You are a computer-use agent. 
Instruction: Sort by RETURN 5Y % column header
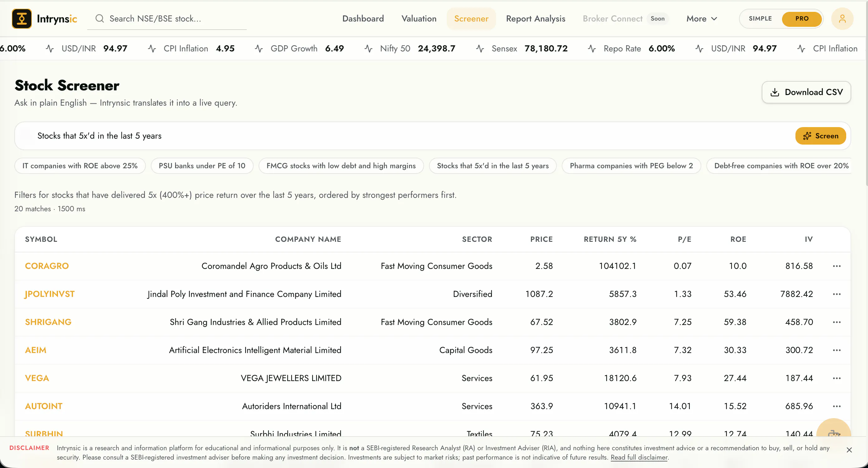tap(610, 240)
